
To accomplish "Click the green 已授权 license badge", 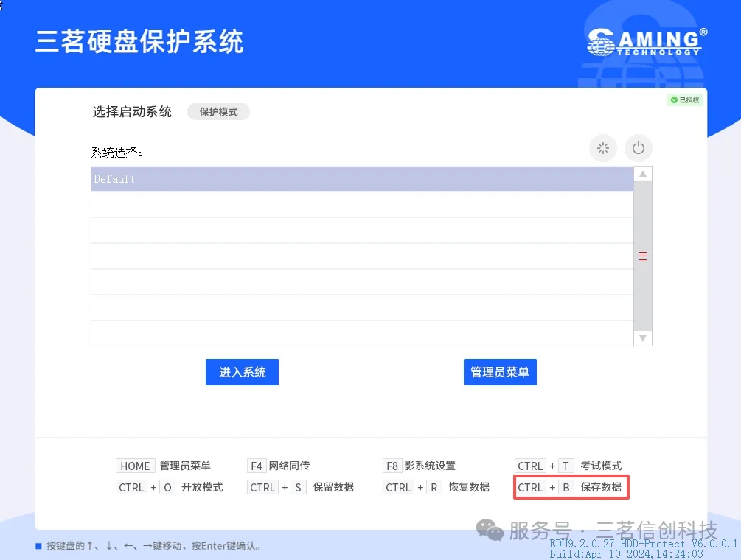I will [685, 99].
